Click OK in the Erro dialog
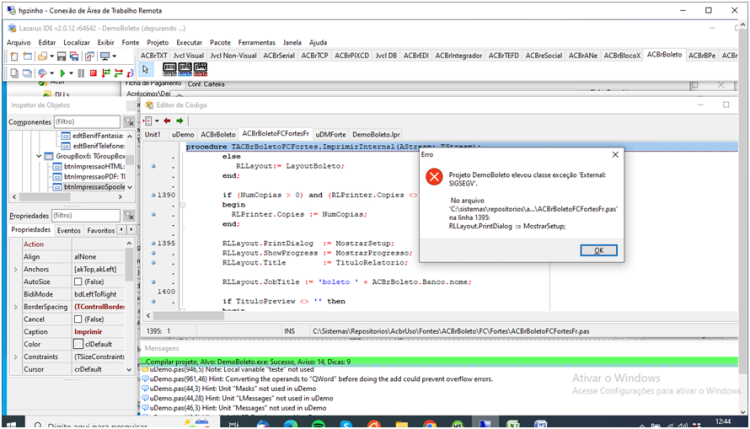Image resolution: width=750 pixels, height=429 pixels. tap(598, 250)
